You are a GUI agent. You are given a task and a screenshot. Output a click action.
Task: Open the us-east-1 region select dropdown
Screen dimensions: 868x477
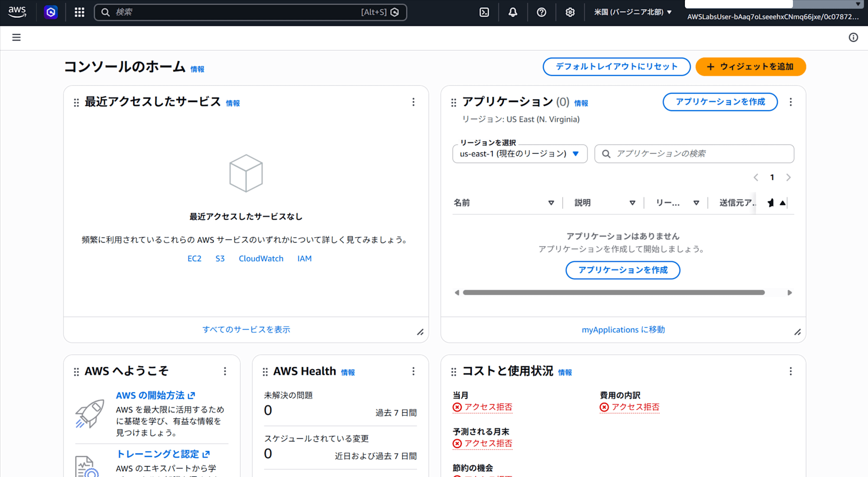520,154
